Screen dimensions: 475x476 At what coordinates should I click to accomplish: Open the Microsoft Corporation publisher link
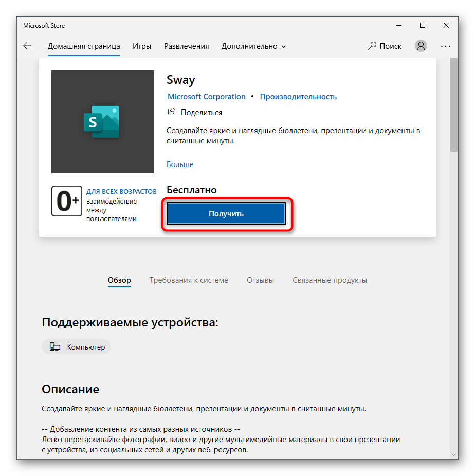click(206, 97)
